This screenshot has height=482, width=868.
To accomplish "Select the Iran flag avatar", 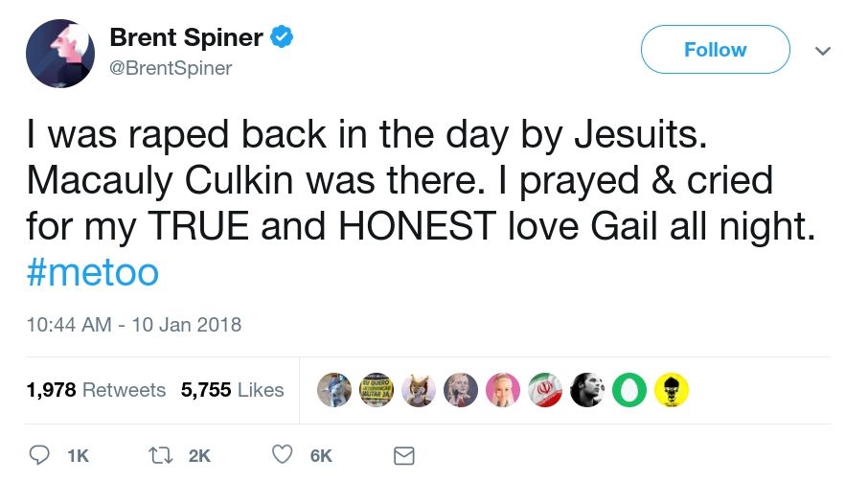I will 545,390.
